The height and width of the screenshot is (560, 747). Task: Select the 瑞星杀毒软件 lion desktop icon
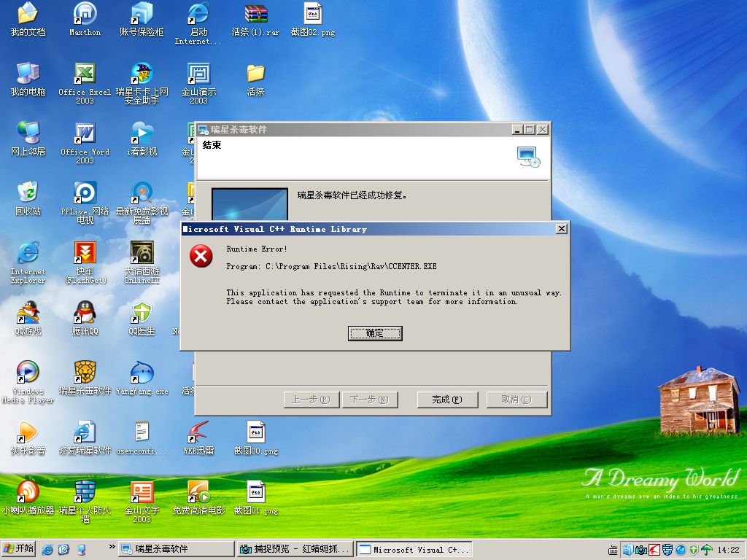click(x=85, y=378)
